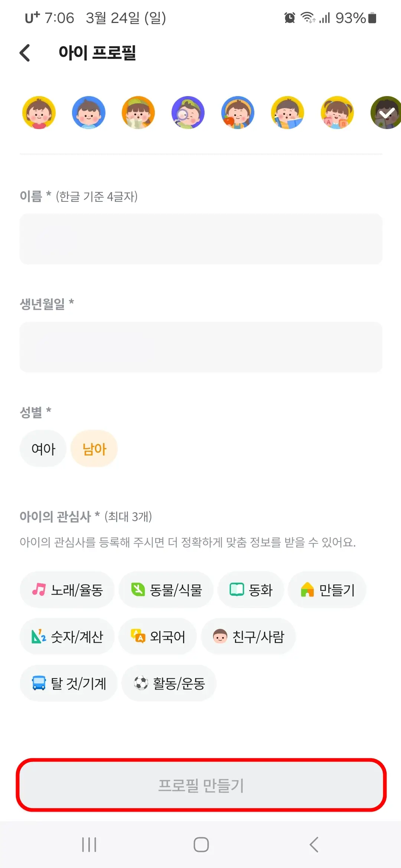
Task: Tap the 활동/운동 interest chip
Action: coord(169,683)
